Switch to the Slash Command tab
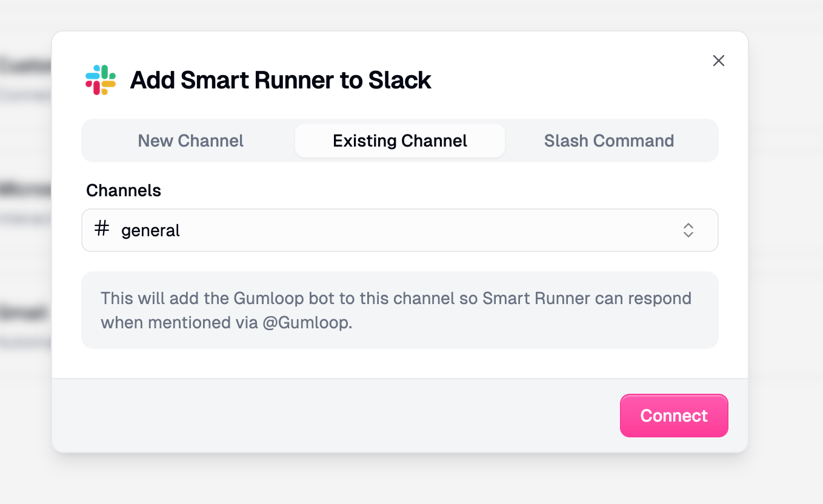823x504 pixels. [609, 141]
